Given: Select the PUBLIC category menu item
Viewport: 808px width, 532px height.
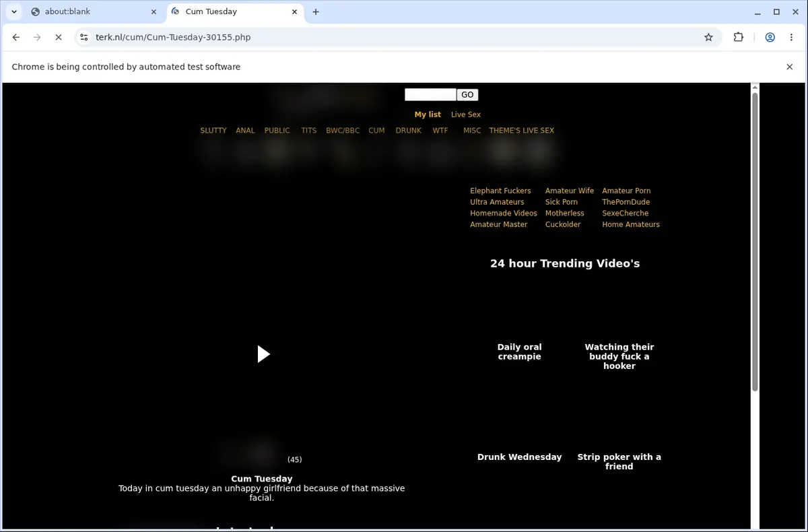Looking at the screenshot, I should [277, 131].
